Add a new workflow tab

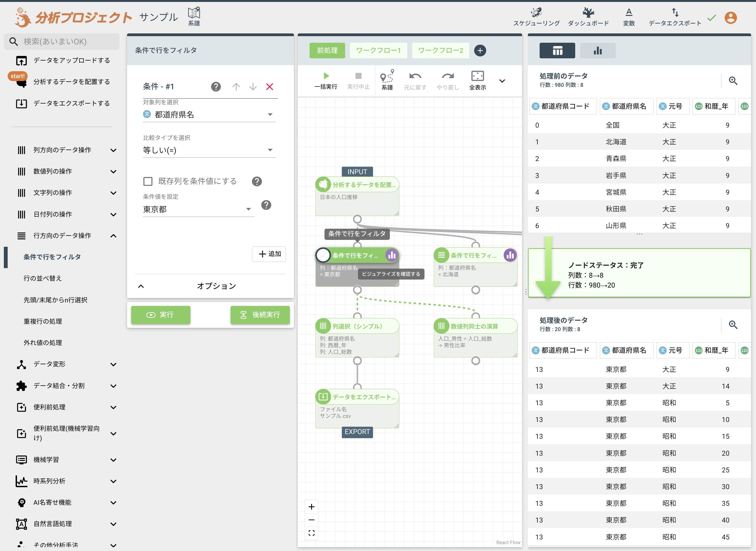pos(480,51)
